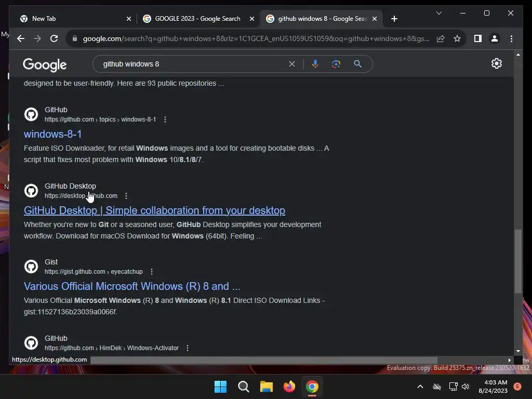The width and height of the screenshot is (532, 399).
Task: Click the horizontal scrollbar right arrow
Action: 509,361
